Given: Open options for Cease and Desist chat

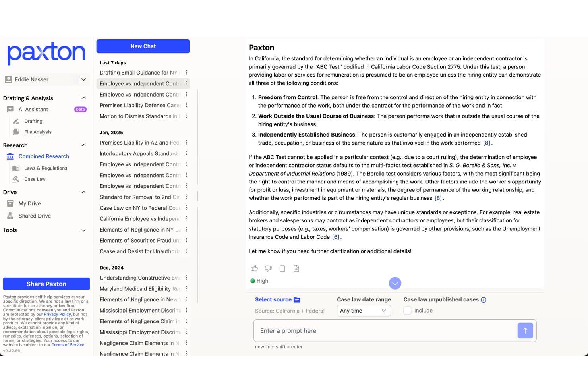Looking at the screenshot, I should pyautogui.click(x=186, y=251).
